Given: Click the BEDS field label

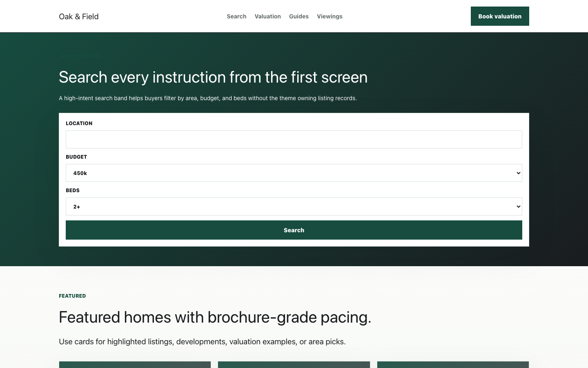Looking at the screenshot, I should [x=73, y=191].
